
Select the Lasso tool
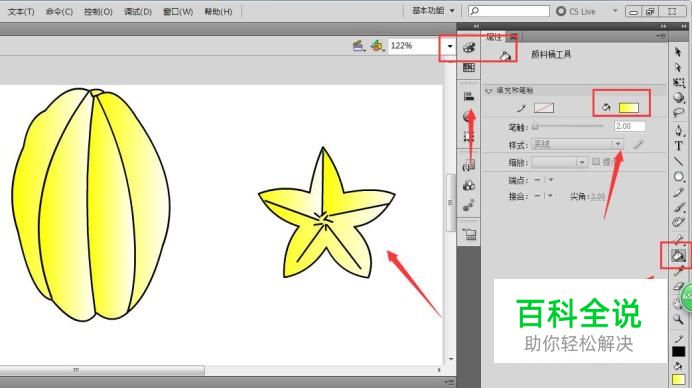pyautogui.click(x=679, y=113)
